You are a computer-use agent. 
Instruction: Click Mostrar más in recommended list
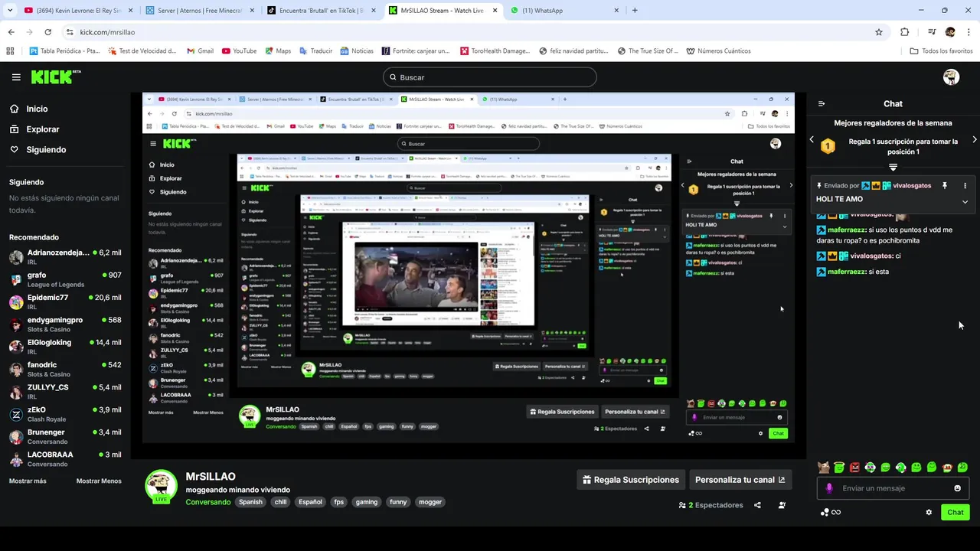click(28, 481)
